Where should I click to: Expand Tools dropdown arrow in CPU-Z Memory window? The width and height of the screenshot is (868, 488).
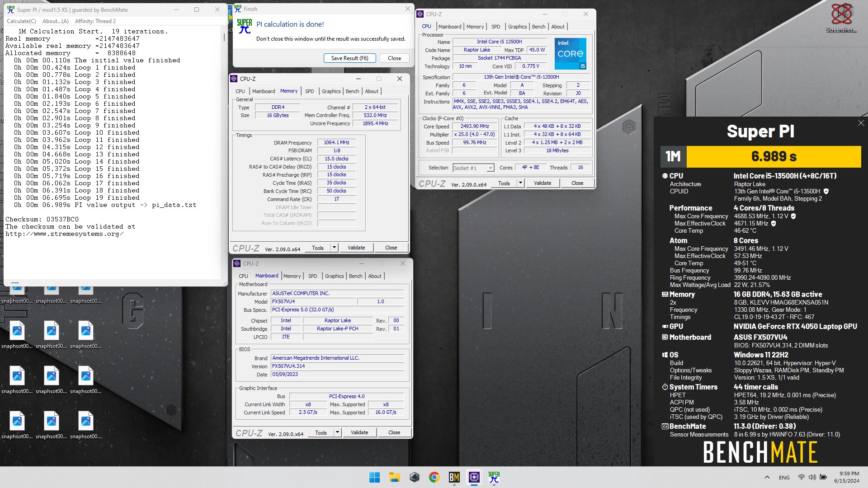coord(334,248)
